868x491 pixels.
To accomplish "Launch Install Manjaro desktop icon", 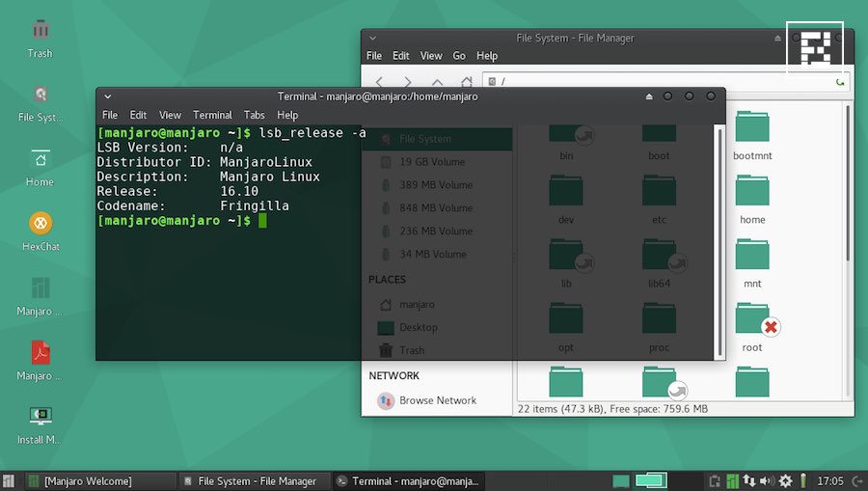I will [41, 417].
